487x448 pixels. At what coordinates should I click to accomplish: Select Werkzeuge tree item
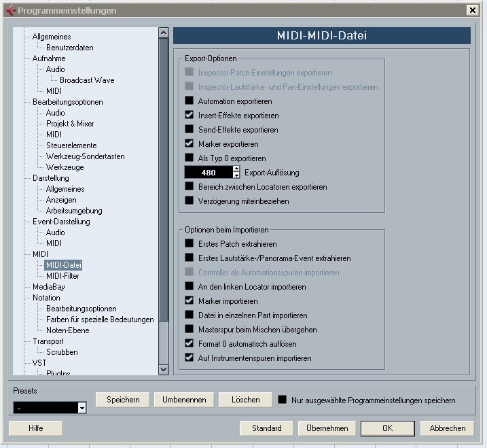tap(65, 167)
